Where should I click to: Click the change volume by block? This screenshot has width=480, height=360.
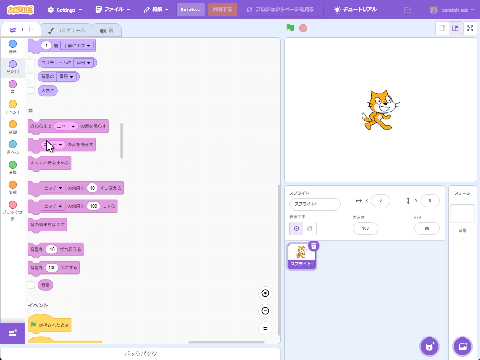click(56, 249)
